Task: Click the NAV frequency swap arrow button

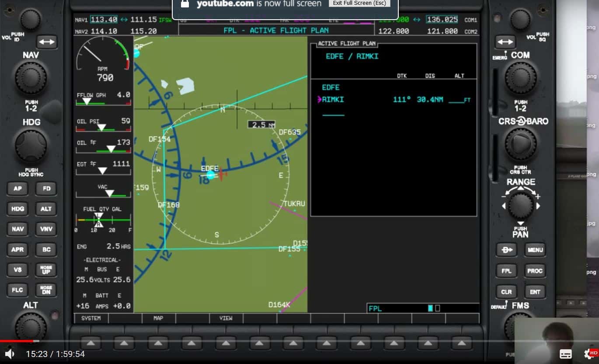Action: click(x=46, y=42)
